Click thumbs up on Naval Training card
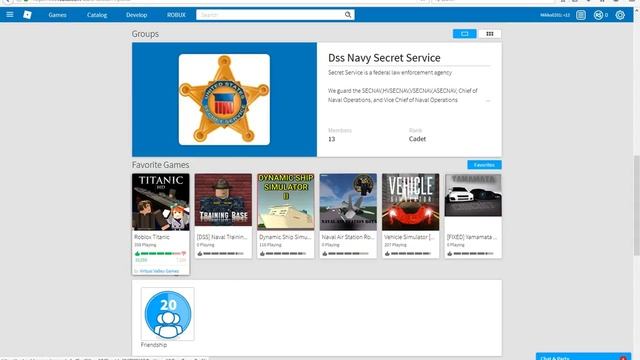Viewport: 640px width, 360px height. (200, 253)
